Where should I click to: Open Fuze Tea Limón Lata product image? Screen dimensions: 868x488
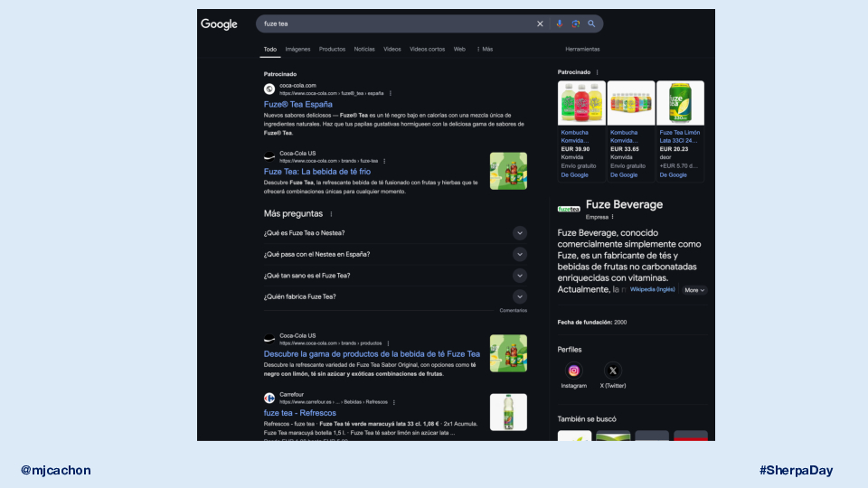point(680,103)
